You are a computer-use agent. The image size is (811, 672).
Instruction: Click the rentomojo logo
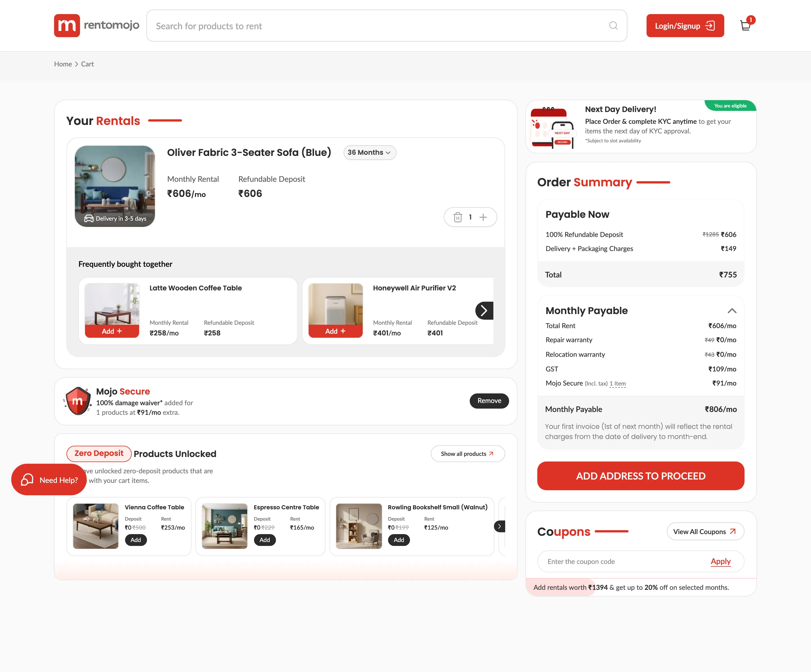click(x=97, y=26)
